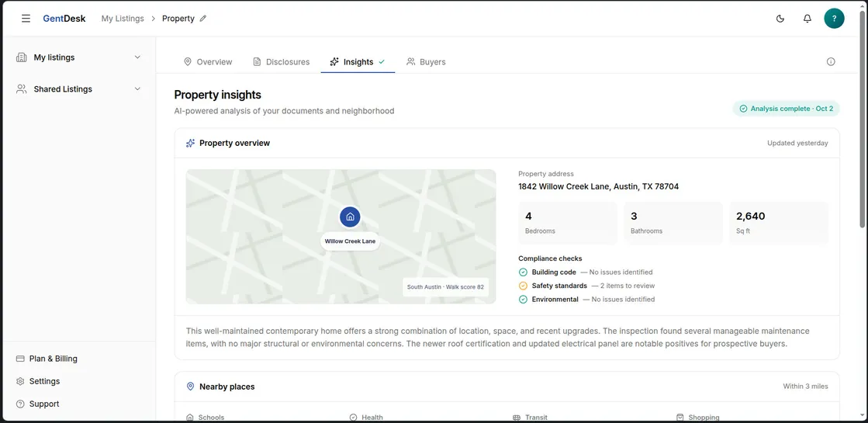Click the vertical page scrollbar
This screenshot has width=868, height=423.
click(862, 119)
